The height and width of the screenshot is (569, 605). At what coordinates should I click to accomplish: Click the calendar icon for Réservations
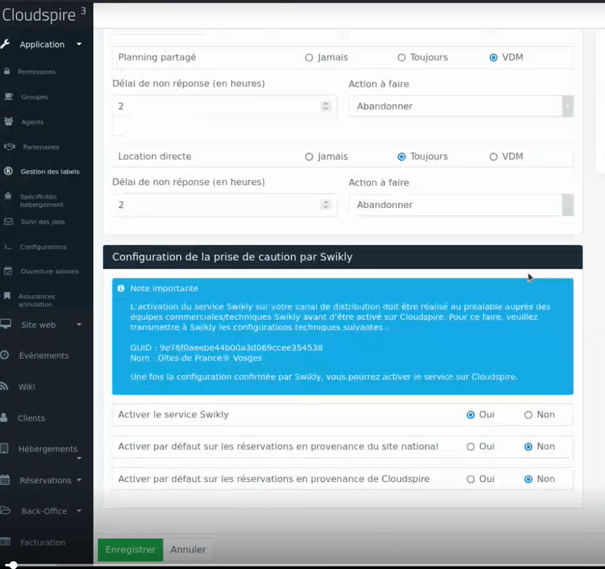5,480
